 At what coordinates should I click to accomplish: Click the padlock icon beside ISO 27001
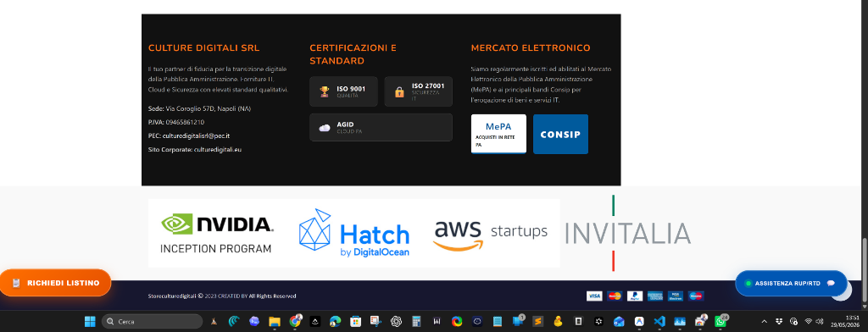(x=399, y=91)
